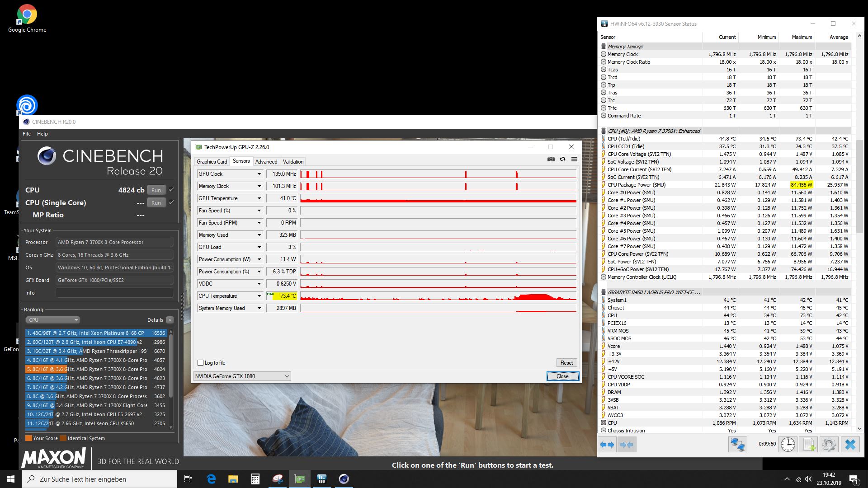868x488 pixels.
Task: Enable the Log to file checkbox
Action: [201, 363]
